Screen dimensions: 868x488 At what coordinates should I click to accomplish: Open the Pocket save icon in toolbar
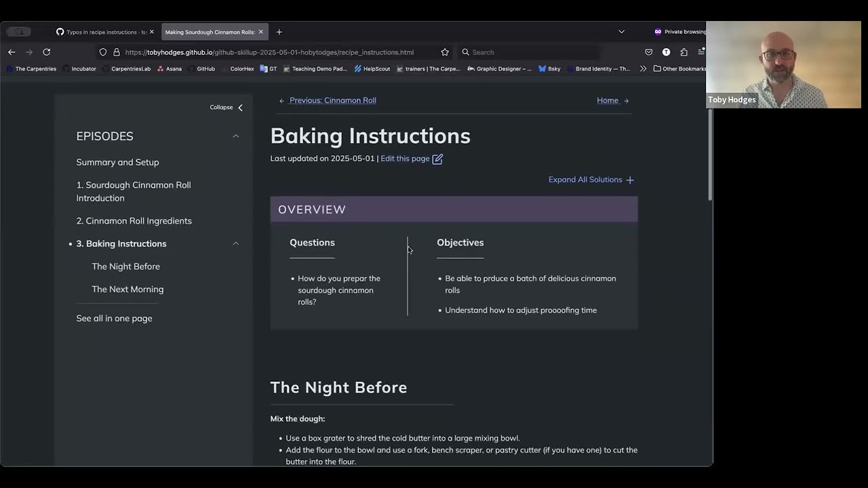click(649, 52)
